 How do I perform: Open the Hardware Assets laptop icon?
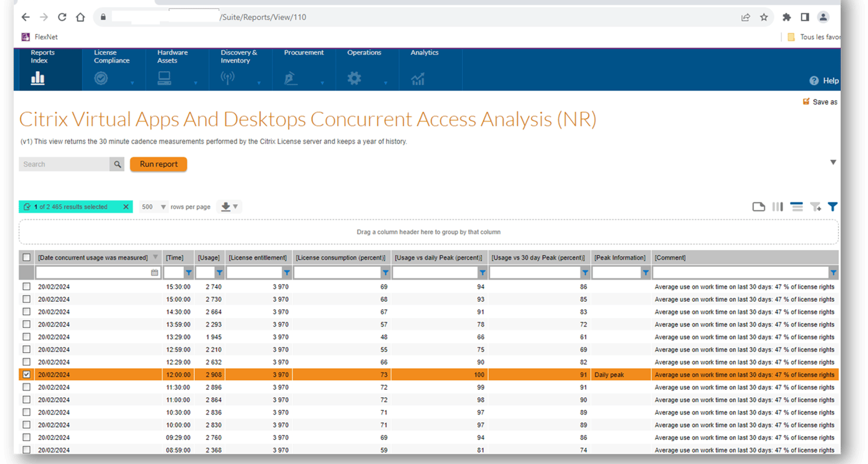click(164, 78)
